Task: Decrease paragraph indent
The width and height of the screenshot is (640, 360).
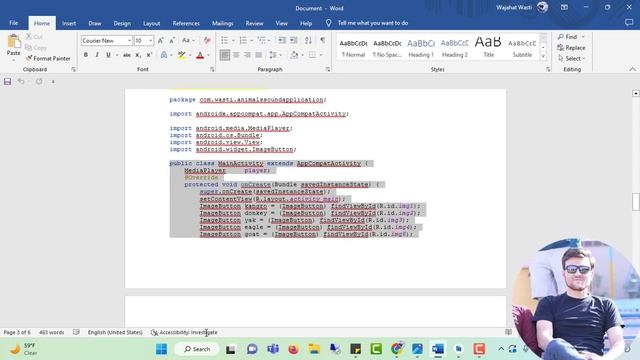Action: (x=282, y=40)
